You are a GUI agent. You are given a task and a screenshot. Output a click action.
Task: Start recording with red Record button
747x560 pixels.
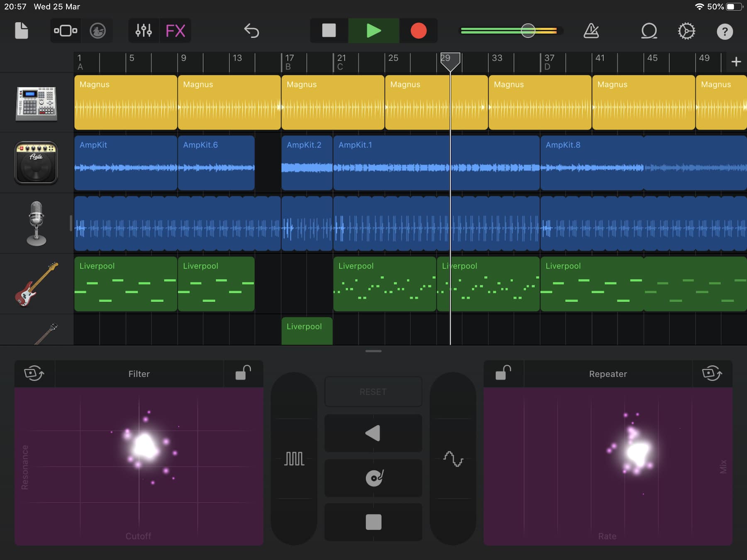tap(418, 31)
